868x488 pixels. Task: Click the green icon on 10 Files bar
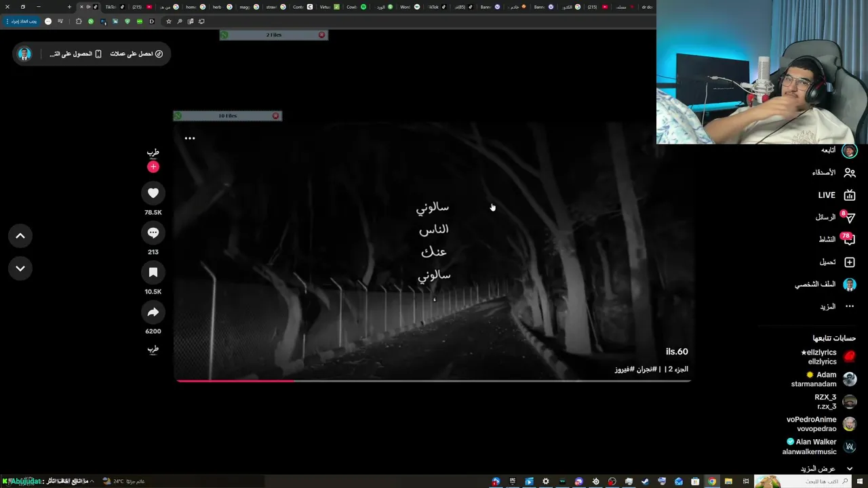(178, 116)
